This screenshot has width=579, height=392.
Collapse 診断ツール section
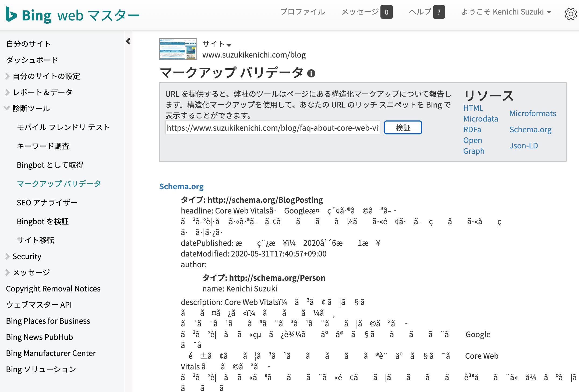tap(7, 108)
